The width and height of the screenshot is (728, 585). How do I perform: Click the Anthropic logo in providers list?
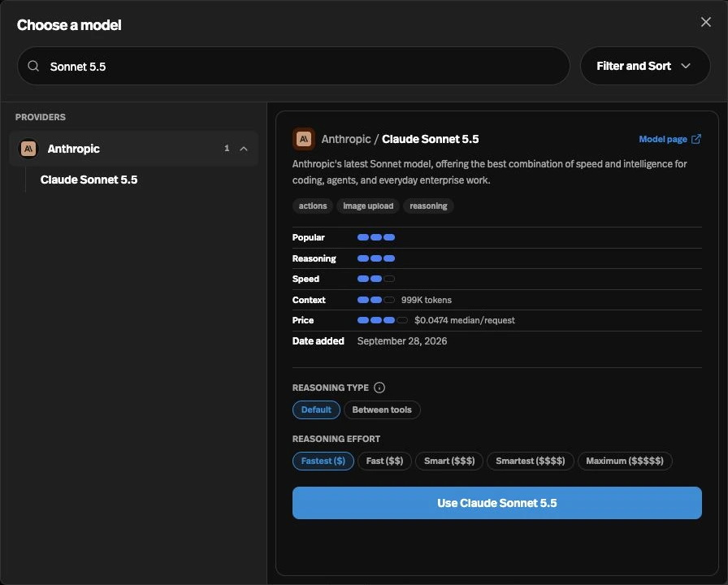click(x=28, y=149)
